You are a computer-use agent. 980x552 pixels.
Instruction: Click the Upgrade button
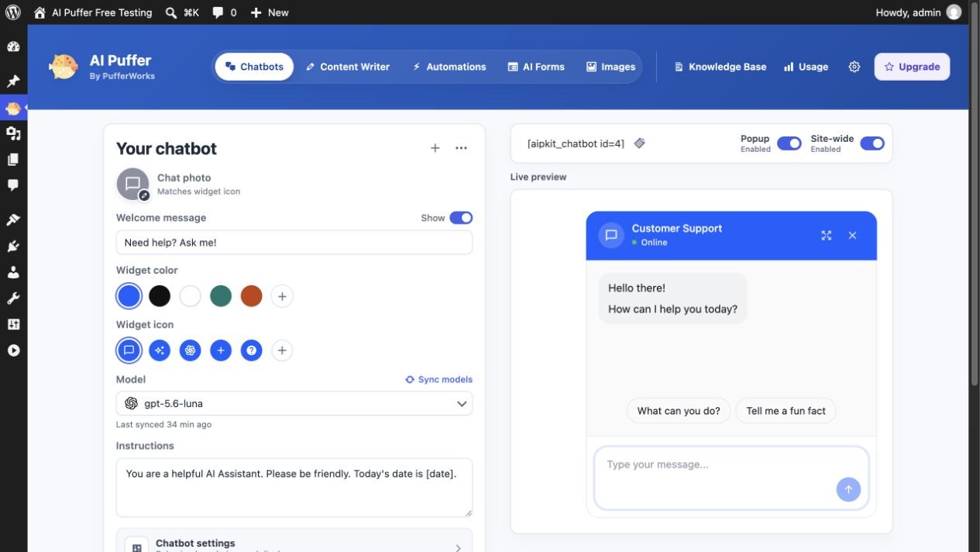[x=912, y=67]
